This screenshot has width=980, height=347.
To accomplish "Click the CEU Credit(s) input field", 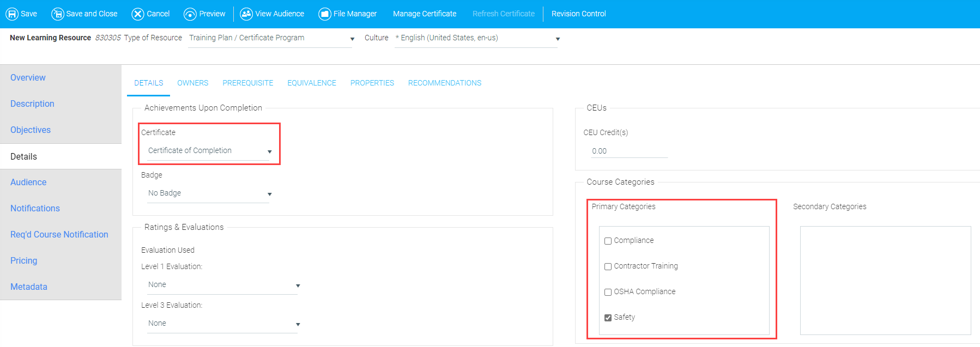I will click(x=629, y=151).
